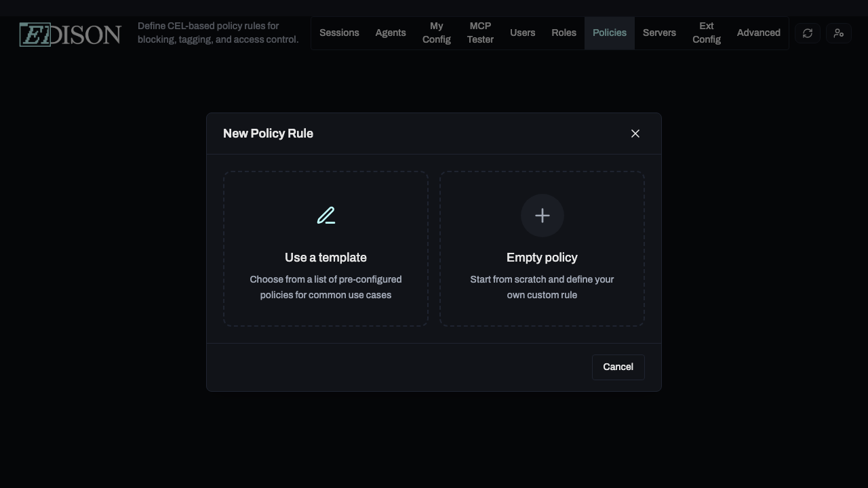The width and height of the screenshot is (868, 488).
Task: Select the Policies tab
Action: [609, 33]
